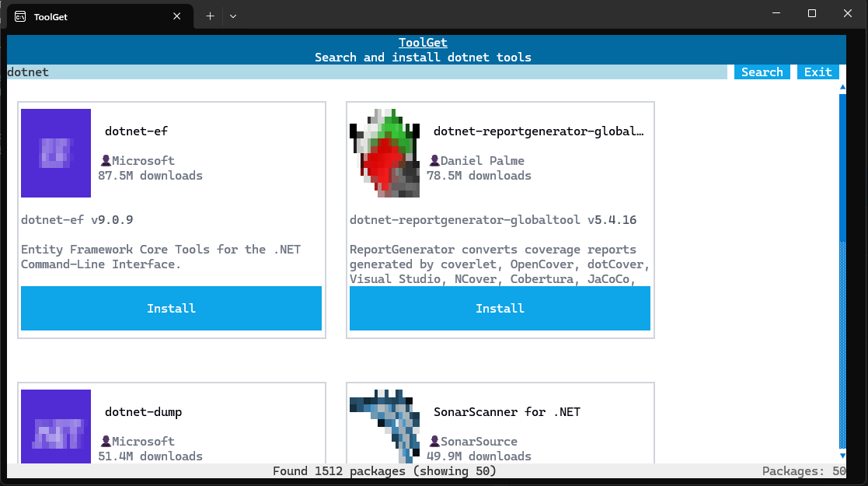Maximize the terminal window
868x486 pixels.
point(812,13)
